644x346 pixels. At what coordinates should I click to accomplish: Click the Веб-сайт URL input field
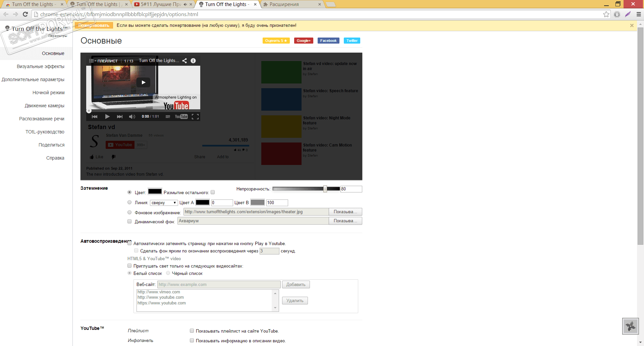(219, 284)
